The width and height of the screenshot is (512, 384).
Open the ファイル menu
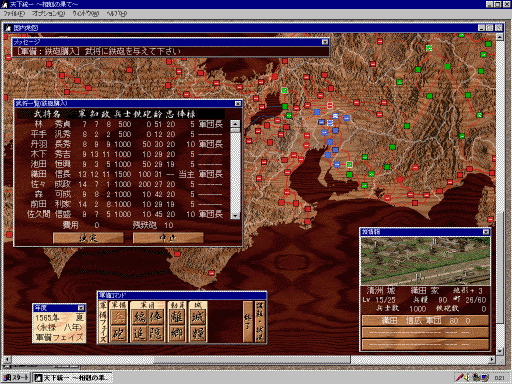click(x=14, y=14)
